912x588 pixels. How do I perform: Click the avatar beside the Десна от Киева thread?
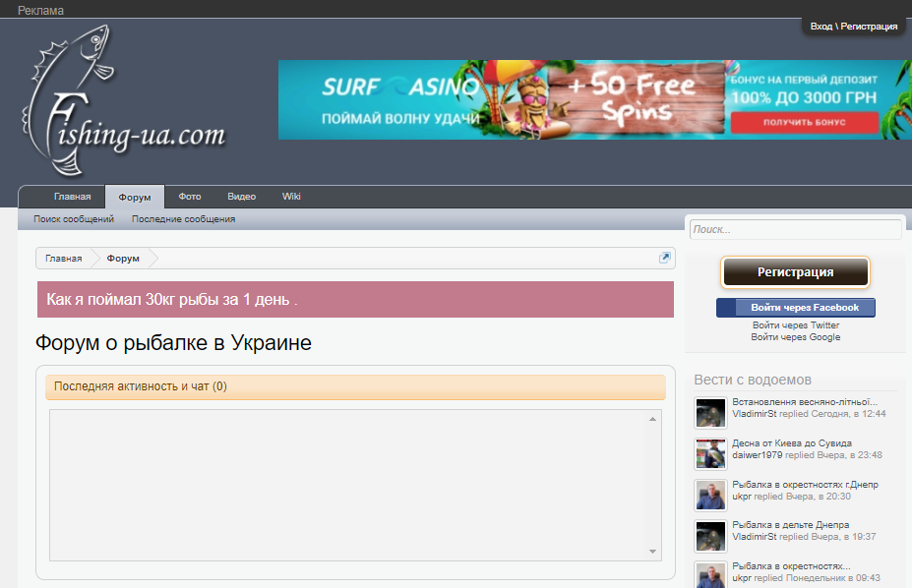[x=710, y=454]
